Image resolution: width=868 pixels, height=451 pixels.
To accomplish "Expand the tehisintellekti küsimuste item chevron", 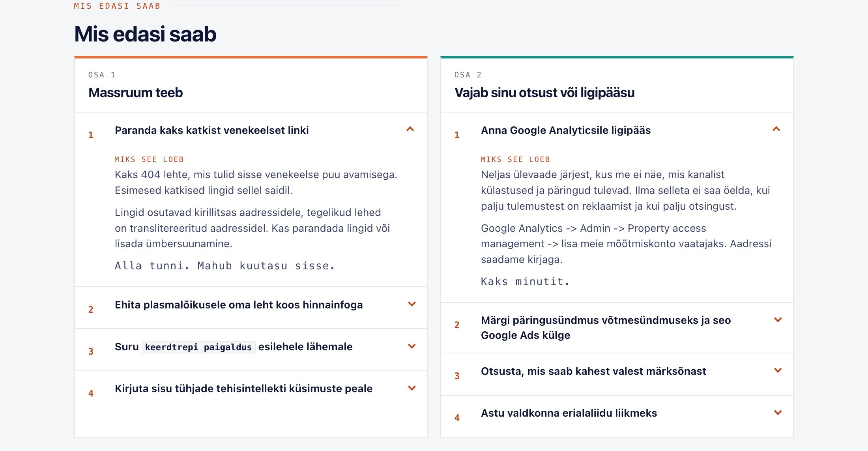I will click(x=412, y=388).
